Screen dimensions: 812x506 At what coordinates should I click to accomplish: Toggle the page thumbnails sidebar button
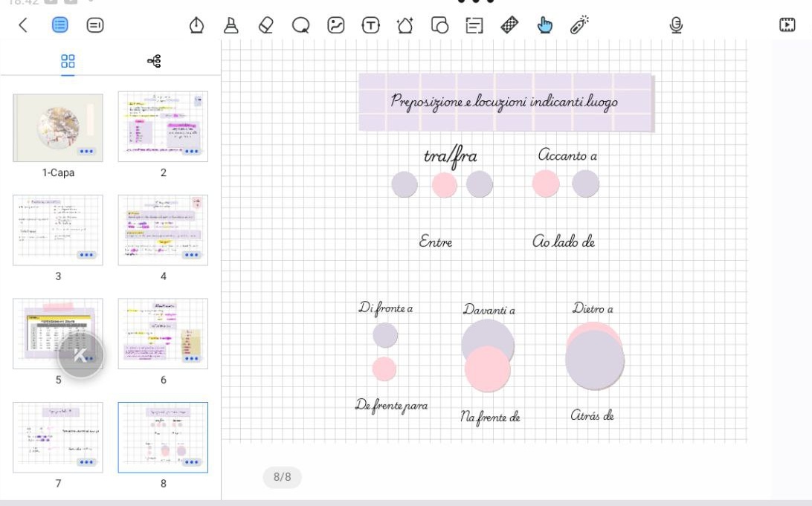[x=60, y=25]
